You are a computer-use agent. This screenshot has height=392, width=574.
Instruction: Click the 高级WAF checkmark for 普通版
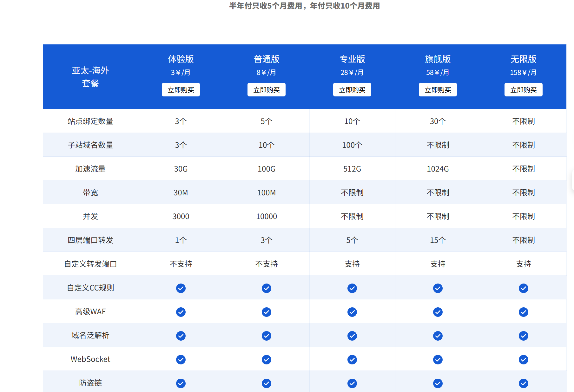coord(267,312)
